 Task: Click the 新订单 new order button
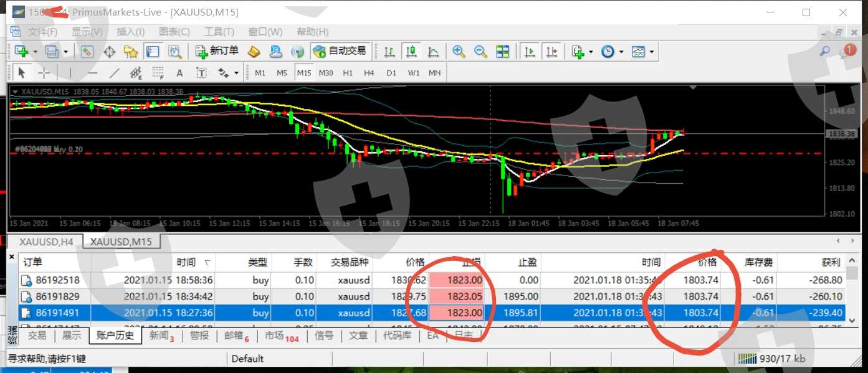[217, 52]
